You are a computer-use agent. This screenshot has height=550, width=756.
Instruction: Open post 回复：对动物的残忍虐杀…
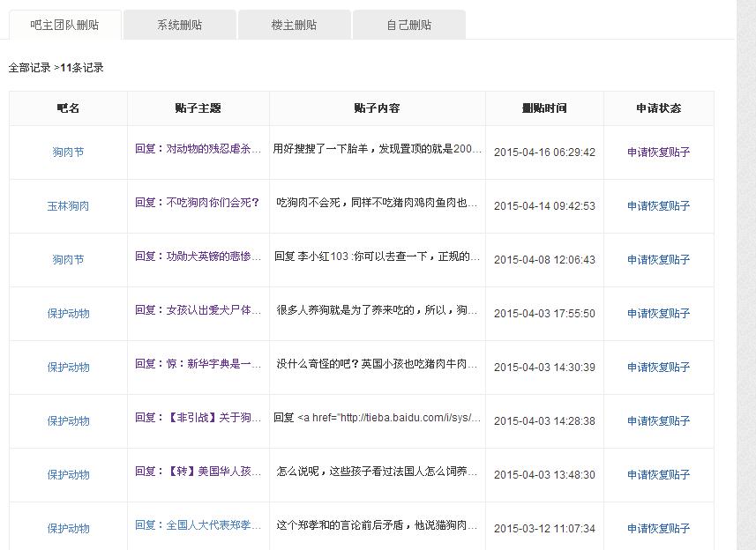tap(198, 149)
